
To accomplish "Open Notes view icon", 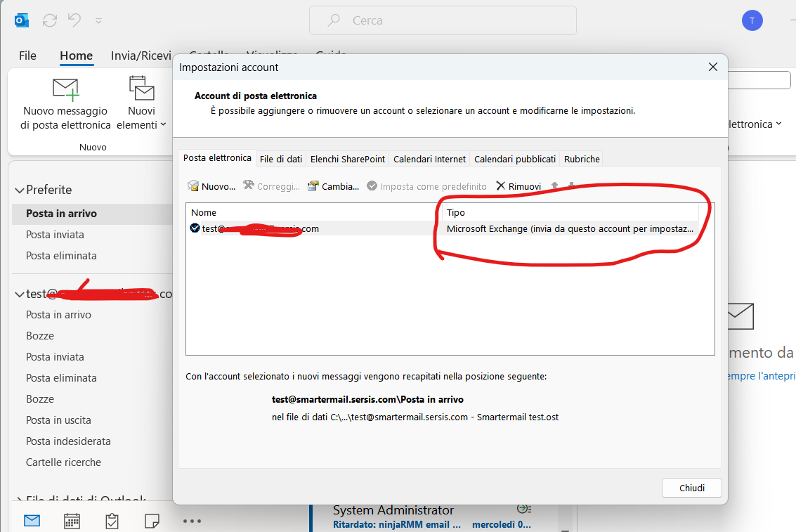I will [x=152, y=521].
